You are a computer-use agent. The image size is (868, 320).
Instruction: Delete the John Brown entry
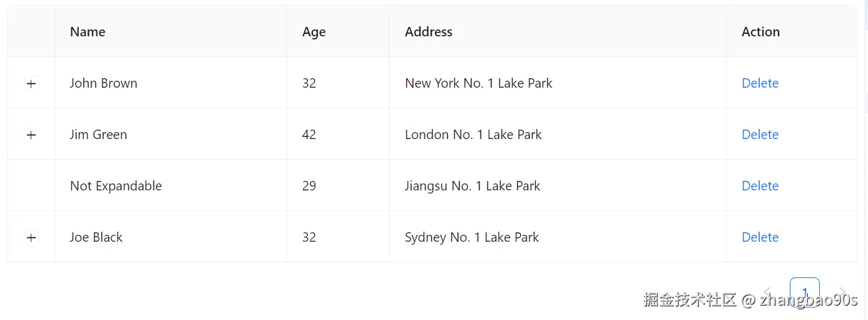tap(760, 83)
